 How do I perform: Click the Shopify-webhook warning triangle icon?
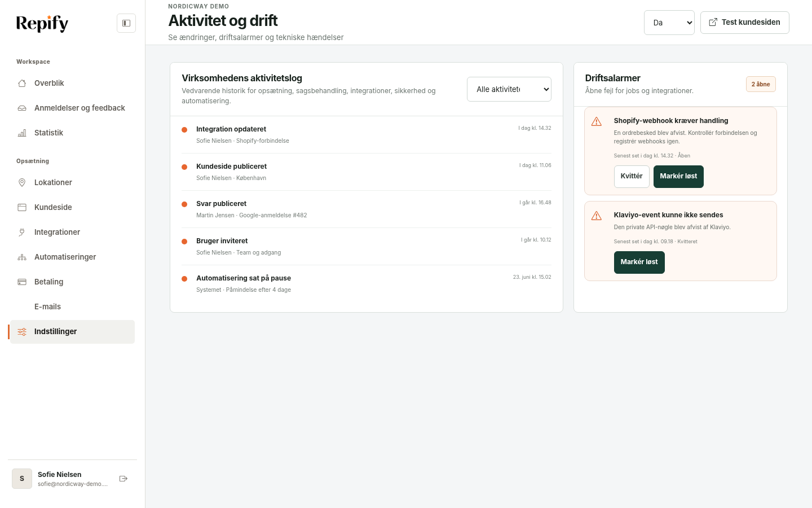597,122
